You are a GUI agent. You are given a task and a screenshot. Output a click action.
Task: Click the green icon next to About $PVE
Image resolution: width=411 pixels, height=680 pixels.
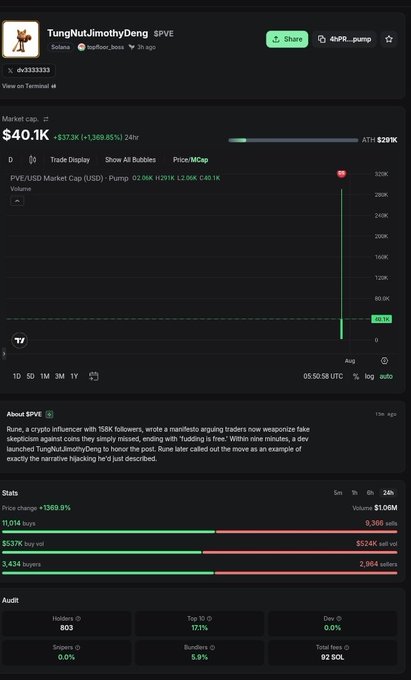[x=49, y=414]
